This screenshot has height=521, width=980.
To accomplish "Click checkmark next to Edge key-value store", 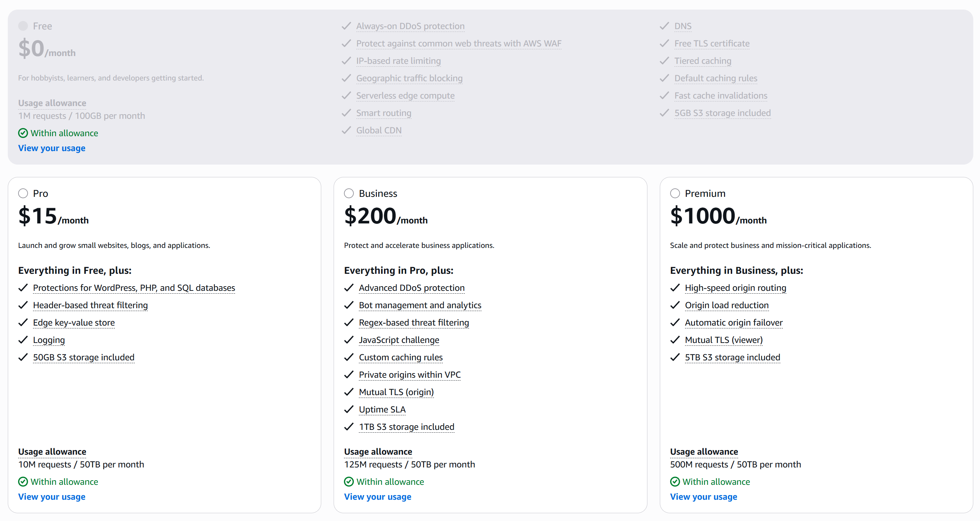I will (23, 322).
